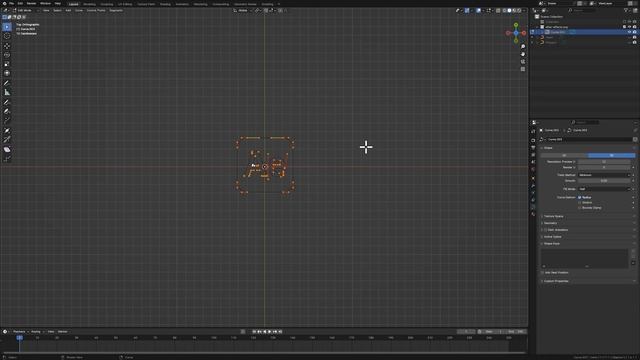640x360 pixels.
Task: Toggle the Path Animation checkbox
Action: (x=546, y=230)
